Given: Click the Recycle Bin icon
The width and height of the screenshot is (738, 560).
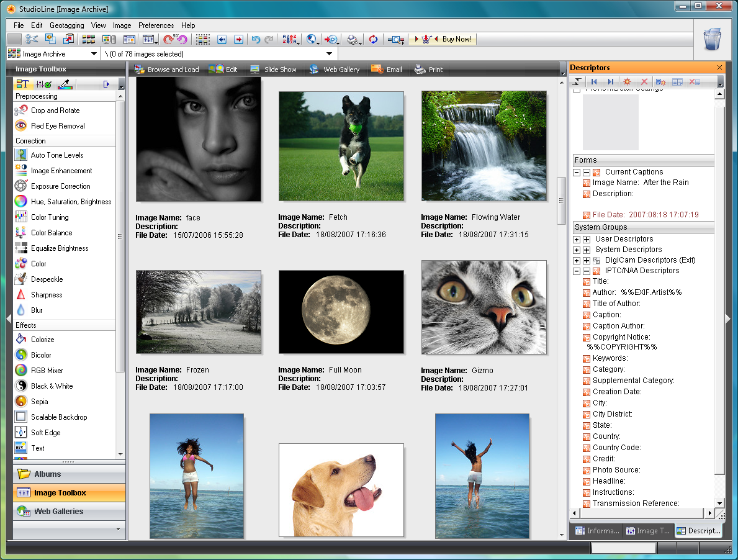Looking at the screenshot, I should pos(712,38).
